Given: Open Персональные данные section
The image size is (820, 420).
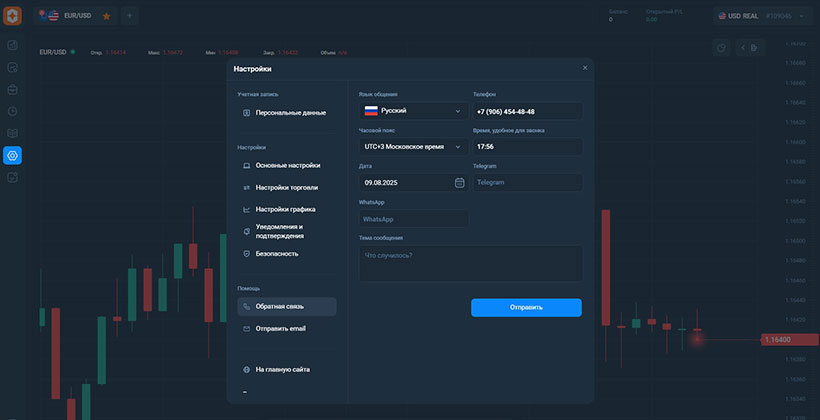Looking at the screenshot, I should (x=287, y=113).
